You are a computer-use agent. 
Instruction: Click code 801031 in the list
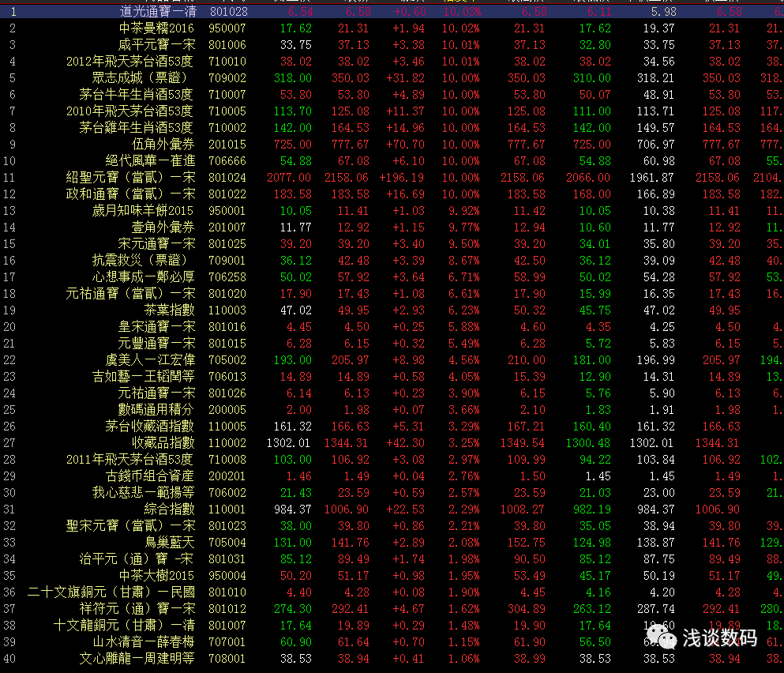click(227, 559)
